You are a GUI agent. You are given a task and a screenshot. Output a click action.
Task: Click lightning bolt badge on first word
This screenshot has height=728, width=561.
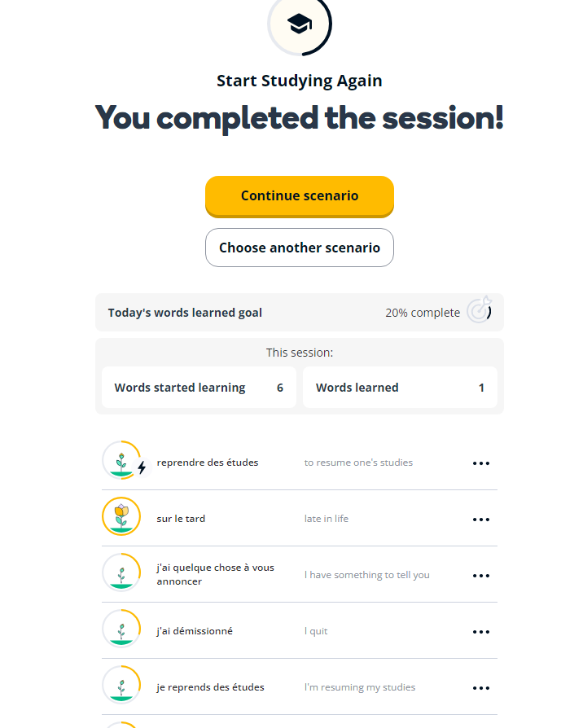point(142,468)
